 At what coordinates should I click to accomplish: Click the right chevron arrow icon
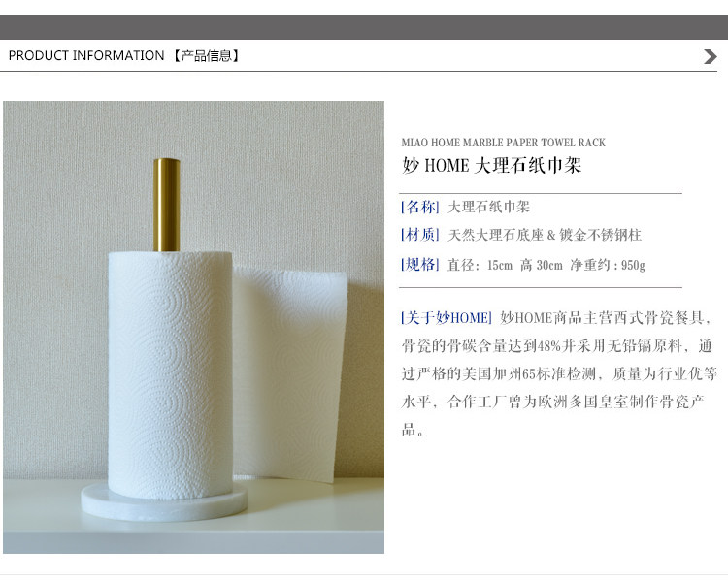(711, 56)
